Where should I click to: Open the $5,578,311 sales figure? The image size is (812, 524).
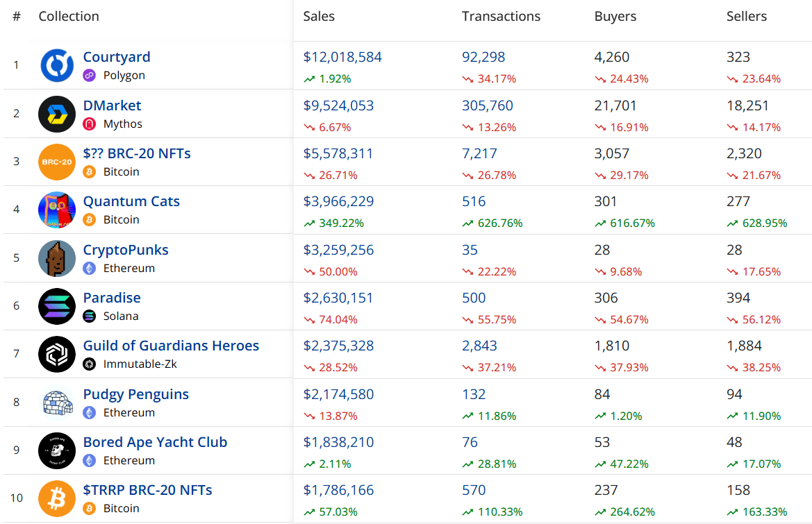coord(338,153)
